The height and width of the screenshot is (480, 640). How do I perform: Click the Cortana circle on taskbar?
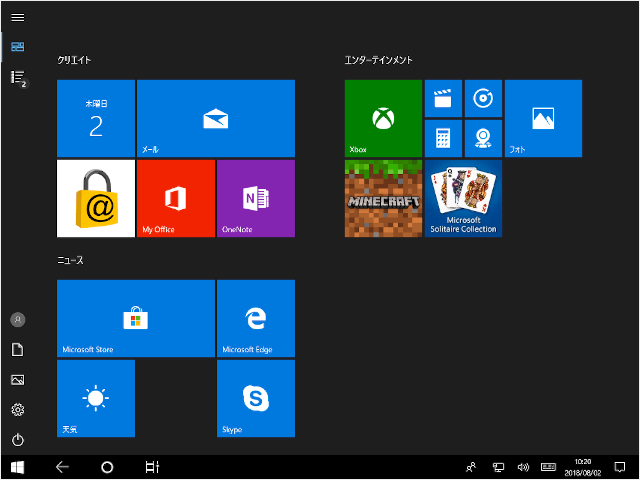click(107, 467)
